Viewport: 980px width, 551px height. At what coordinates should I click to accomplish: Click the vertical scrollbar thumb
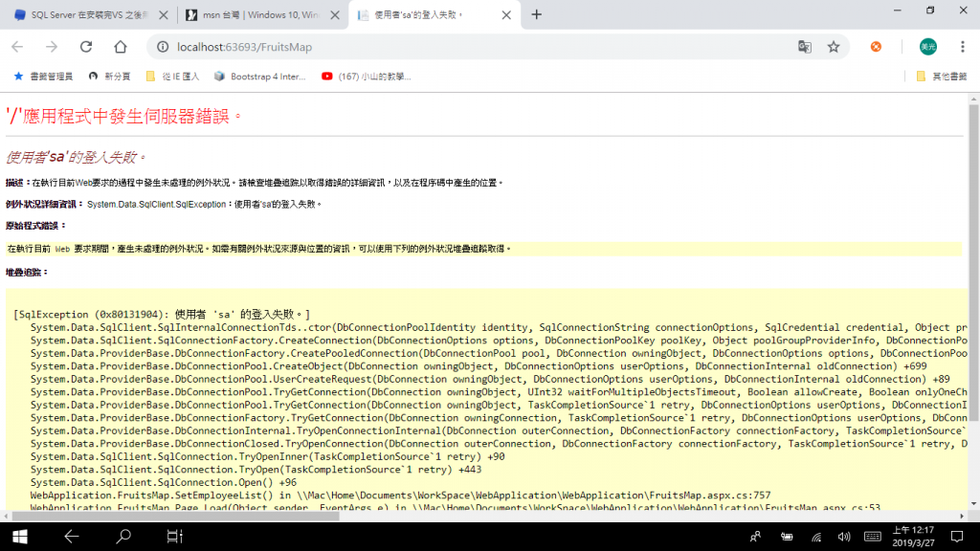[x=973, y=262]
